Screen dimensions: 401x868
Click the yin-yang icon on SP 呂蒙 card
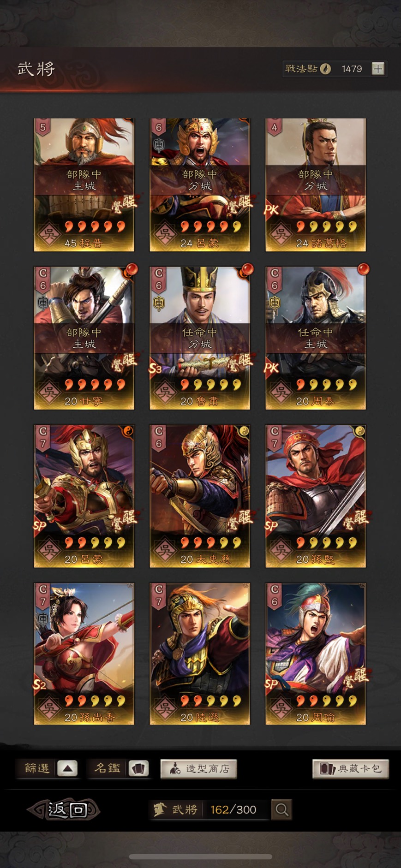[127, 431]
